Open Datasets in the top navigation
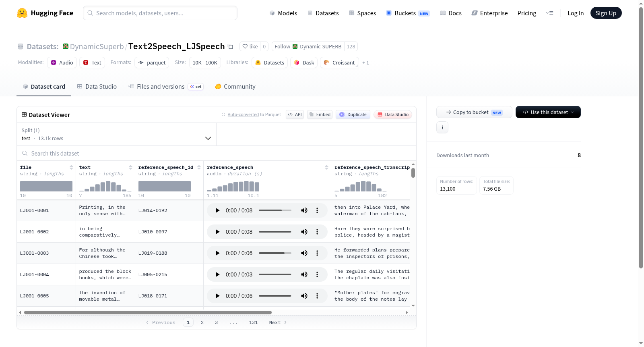This screenshot has width=644, height=347. click(x=323, y=13)
